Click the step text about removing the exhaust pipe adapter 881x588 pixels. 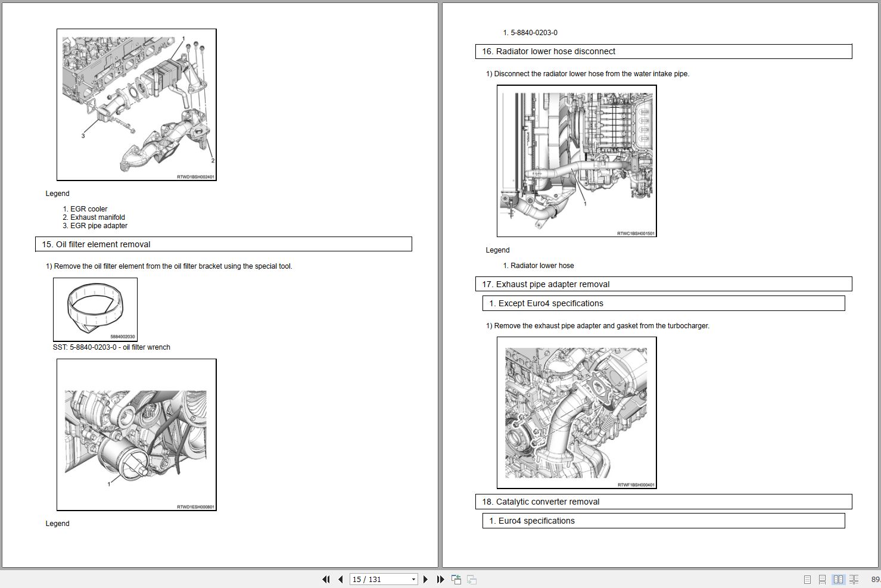click(x=597, y=326)
